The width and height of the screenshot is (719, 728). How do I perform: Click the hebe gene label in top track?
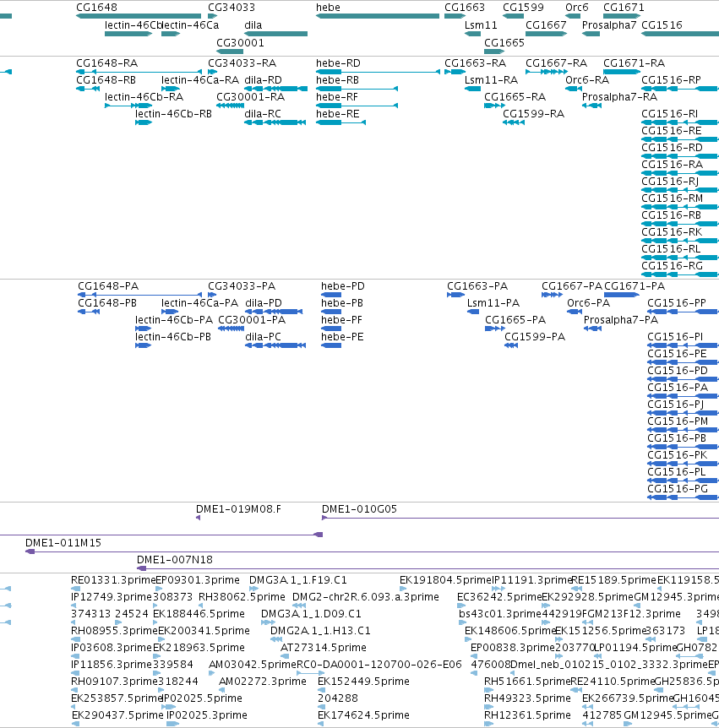[x=328, y=8]
